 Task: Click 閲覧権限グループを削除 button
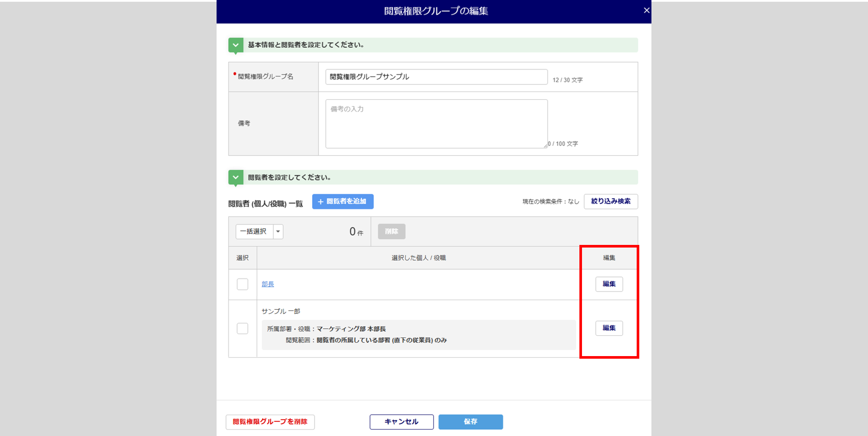point(270,422)
